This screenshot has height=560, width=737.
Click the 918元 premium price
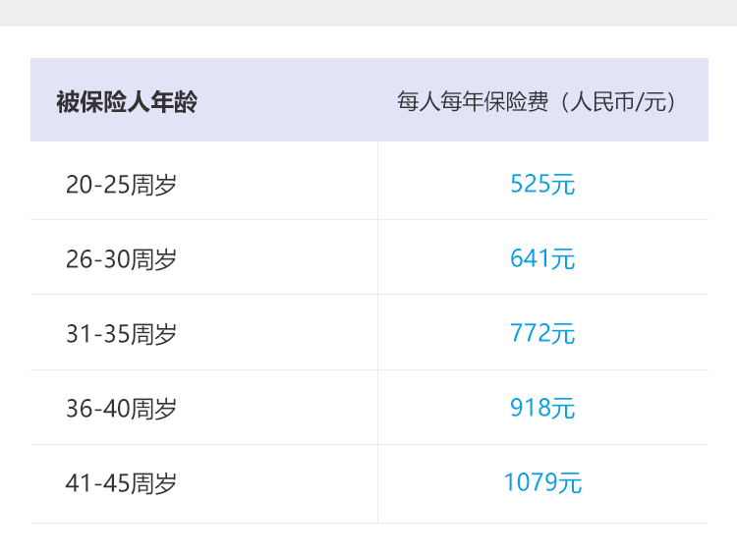pyautogui.click(x=542, y=409)
